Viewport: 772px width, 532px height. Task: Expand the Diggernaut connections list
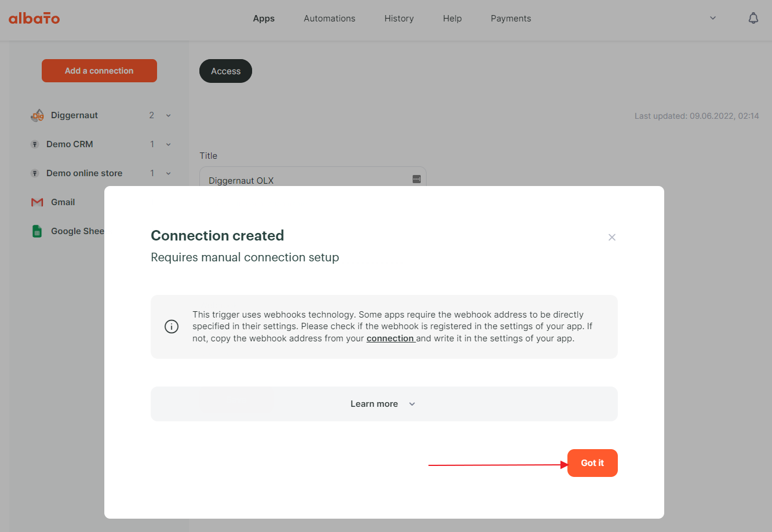coord(169,115)
